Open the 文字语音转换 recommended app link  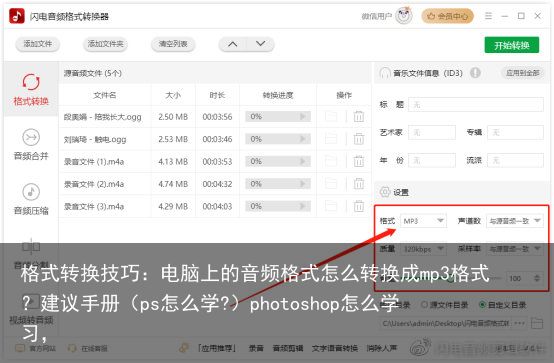point(335,349)
